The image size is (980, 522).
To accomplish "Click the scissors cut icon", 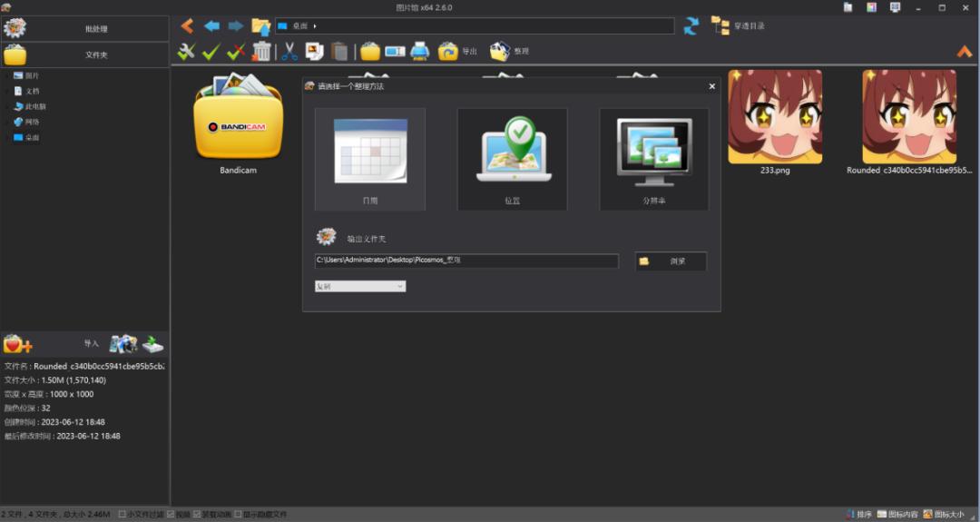I will click(289, 52).
